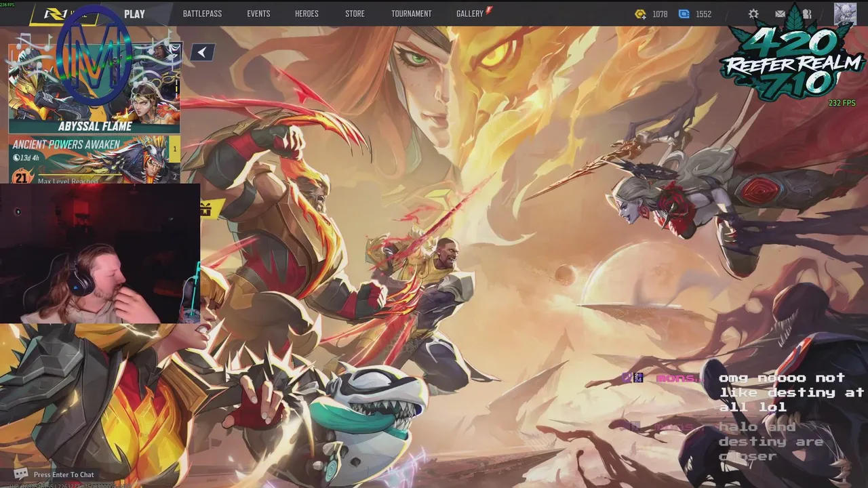Click the level 21 badge
This screenshot has width=868, height=488.
click(22, 178)
